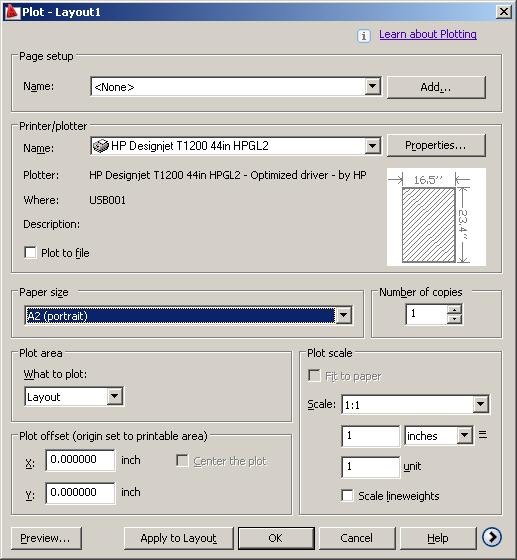Click the printer icon in the plotter name box
This screenshot has width=517, height=560.
coord(101,146)
